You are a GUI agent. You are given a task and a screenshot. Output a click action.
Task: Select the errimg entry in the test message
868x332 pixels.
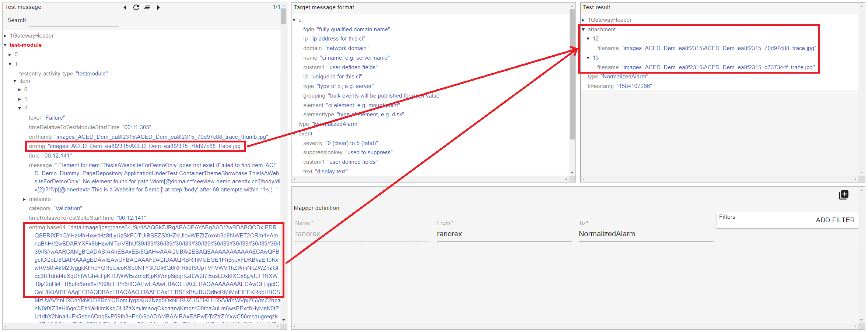(x=136, y=146)
